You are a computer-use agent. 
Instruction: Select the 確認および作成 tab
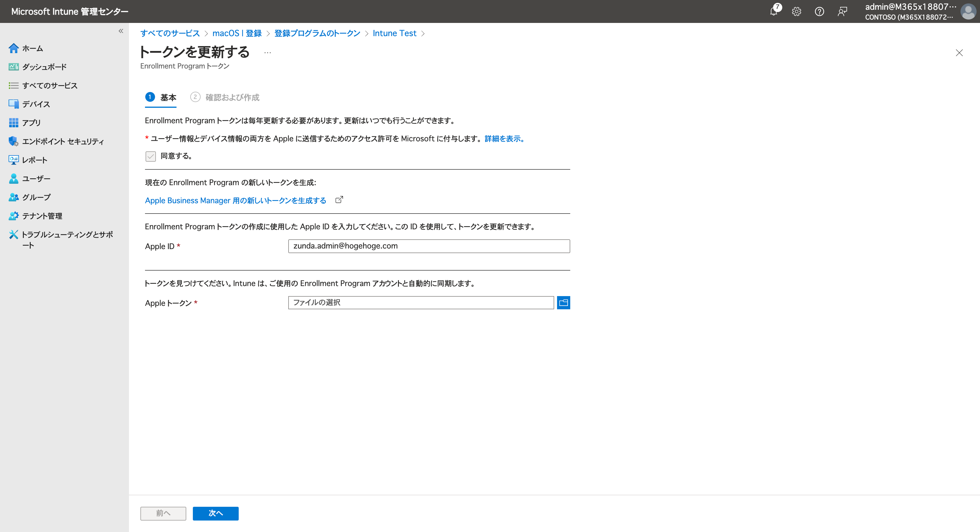[x=225, y=97]
